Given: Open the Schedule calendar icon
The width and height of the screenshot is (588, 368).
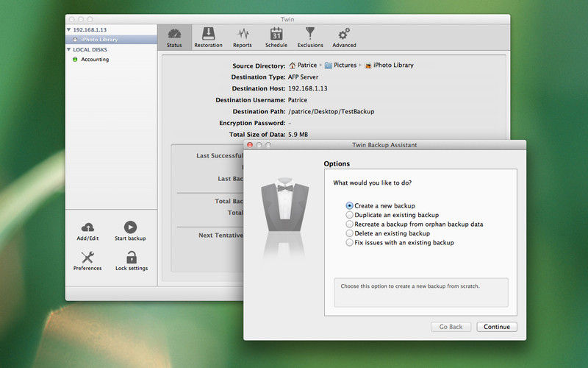Looking at the screenshot, I should point(276,34).
